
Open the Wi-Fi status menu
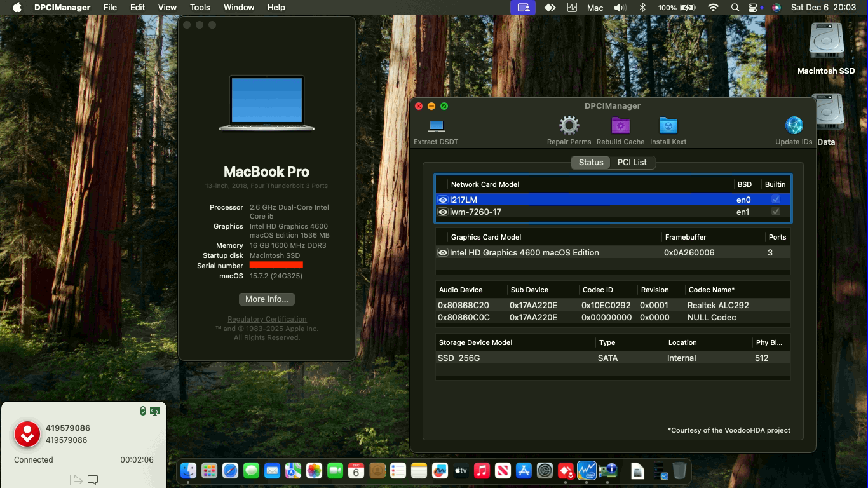[x=713, y=8]
